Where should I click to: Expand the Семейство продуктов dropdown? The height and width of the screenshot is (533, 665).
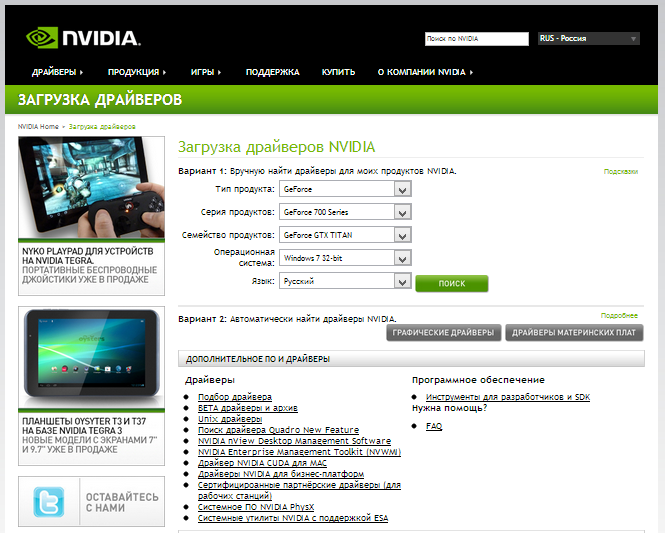pyautogui.click(x=345, y=235)
